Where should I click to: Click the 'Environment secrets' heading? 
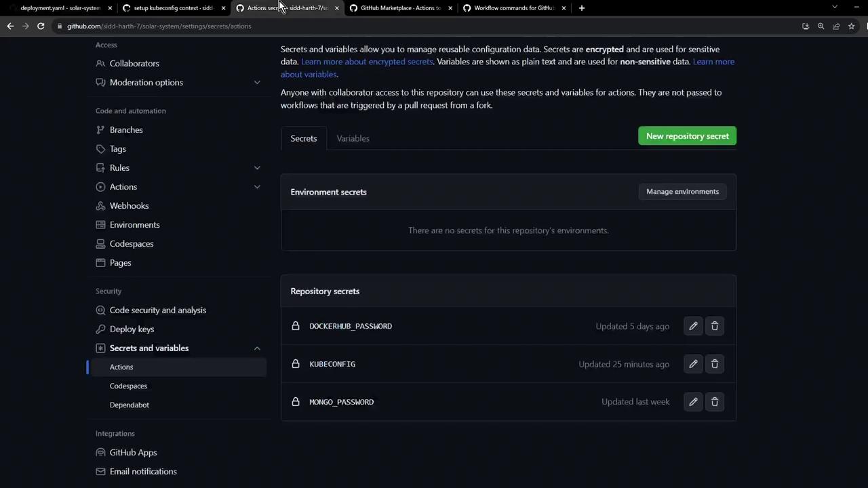(x=328, y=192)
